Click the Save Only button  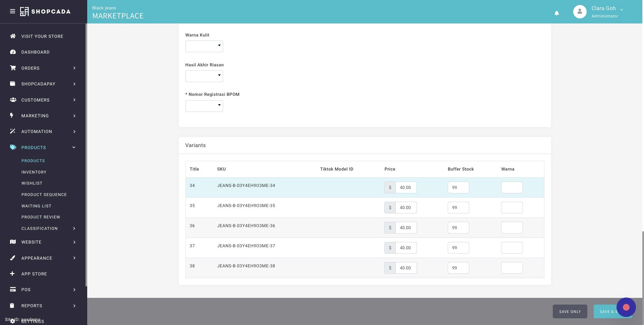[x=570, y=312]
